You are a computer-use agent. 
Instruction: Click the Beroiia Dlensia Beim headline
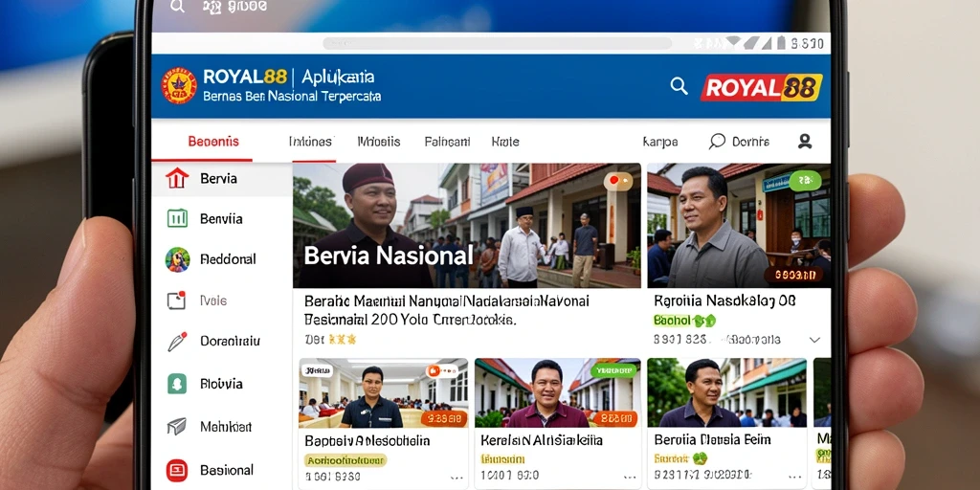click(712, 440)
